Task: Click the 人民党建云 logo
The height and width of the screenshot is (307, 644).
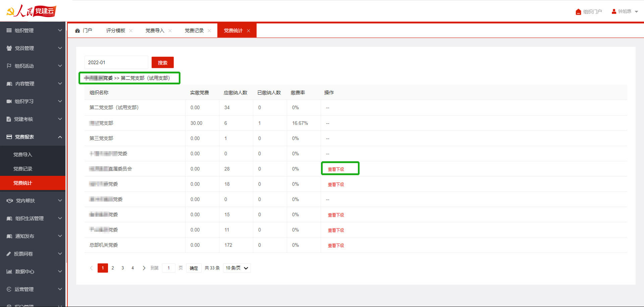Action: 32,11
